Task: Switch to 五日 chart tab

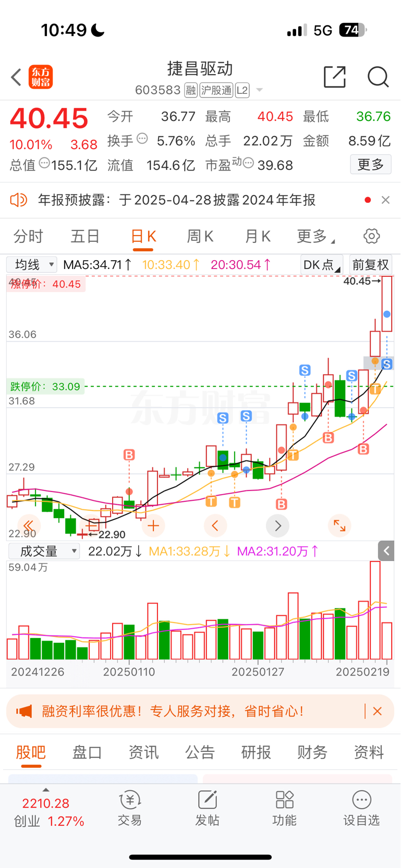Action: coord(85,236)
